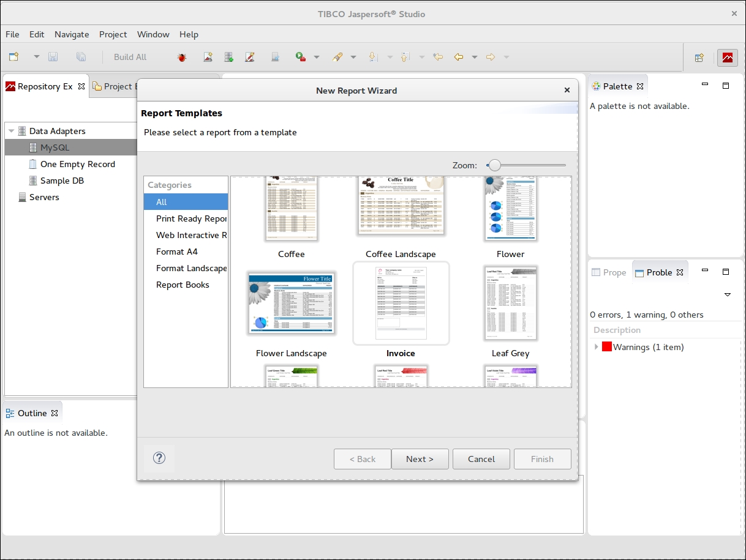746x560 pixels.
Task: Click the search flashlight toolbar icon
Action: point(337,57)
